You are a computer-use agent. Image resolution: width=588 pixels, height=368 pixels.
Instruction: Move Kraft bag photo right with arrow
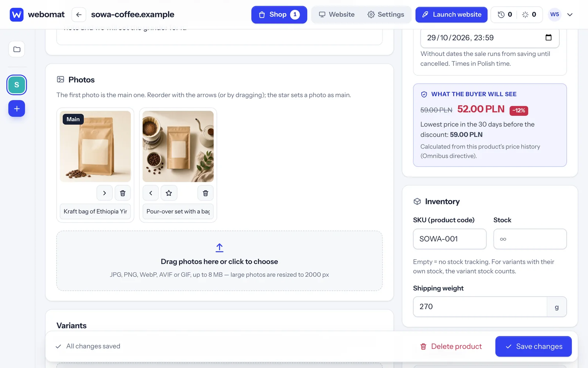pos(104,193)
